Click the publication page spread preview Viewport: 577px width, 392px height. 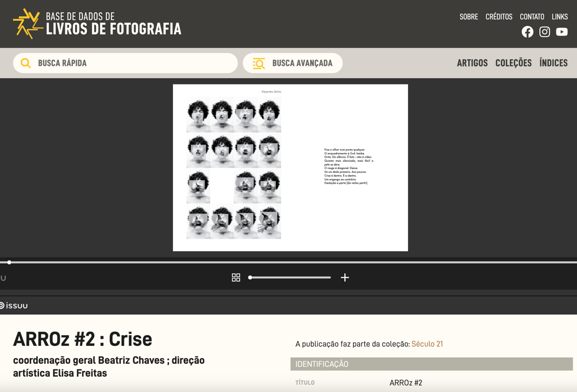(290, 168)
